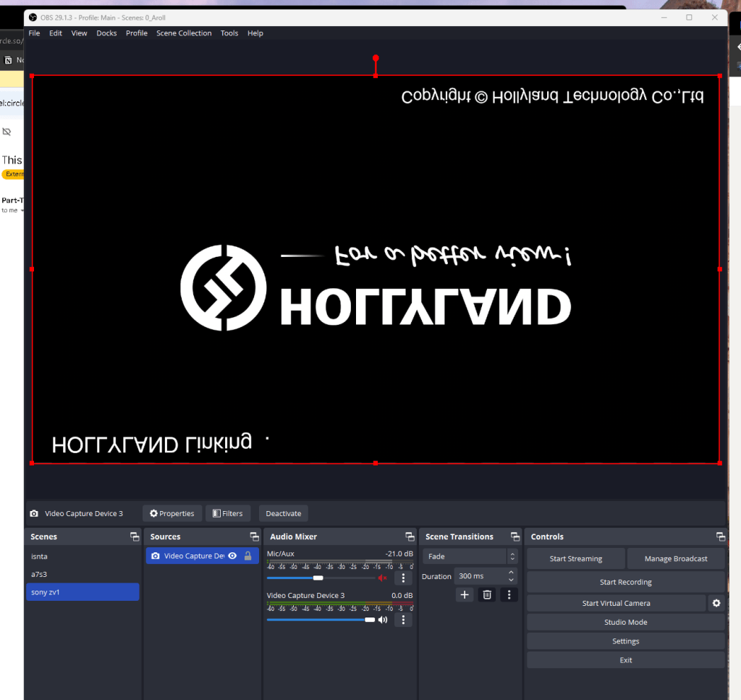Toggle visibility eye of Video Capture Device source

point(232,556)
